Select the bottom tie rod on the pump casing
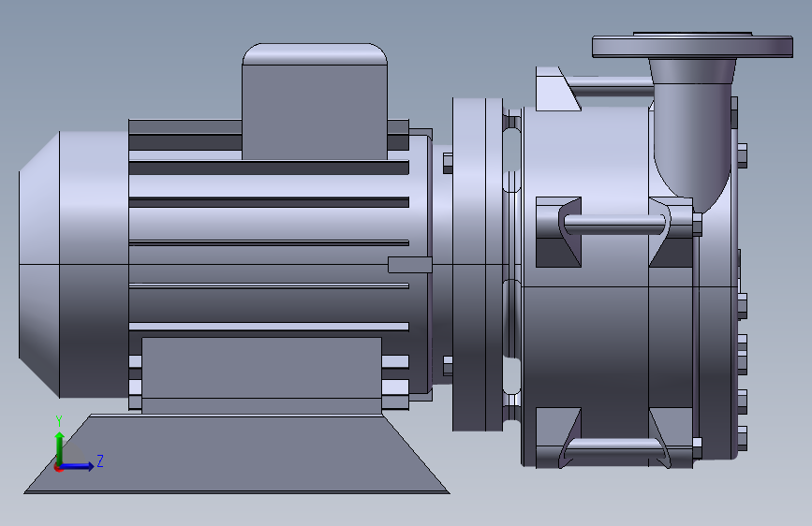812x526 pixels. pyautogui.click(x=614, y=446)
